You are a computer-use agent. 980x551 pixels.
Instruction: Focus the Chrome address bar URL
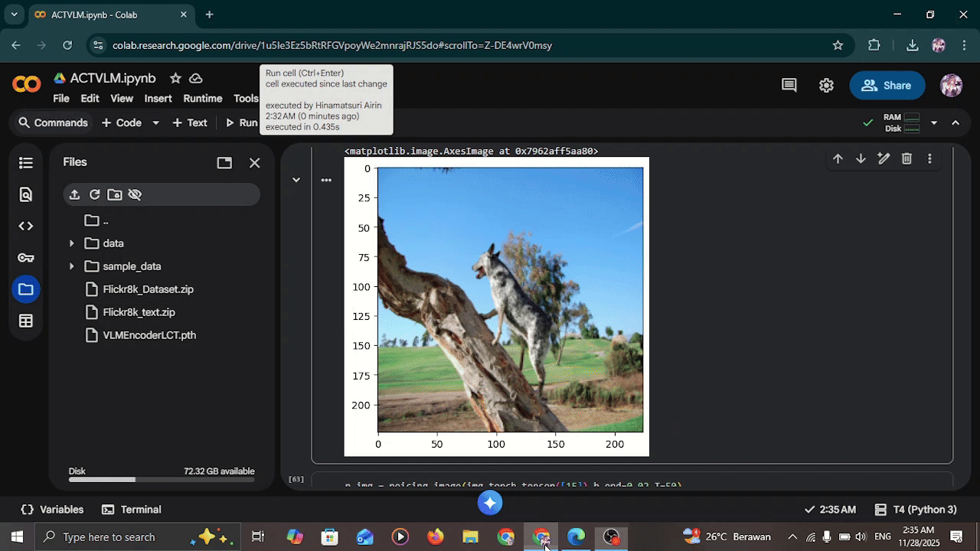click(x=332, y=45)
